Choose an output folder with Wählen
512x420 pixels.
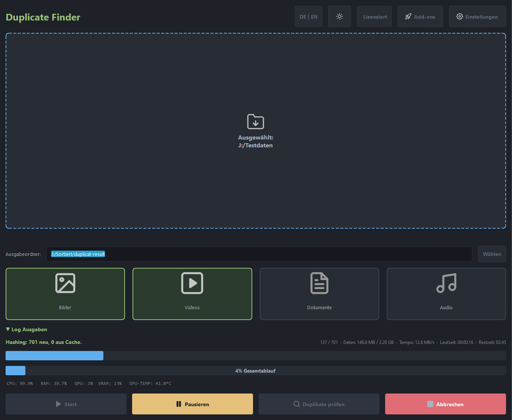(x=492, y=254)
